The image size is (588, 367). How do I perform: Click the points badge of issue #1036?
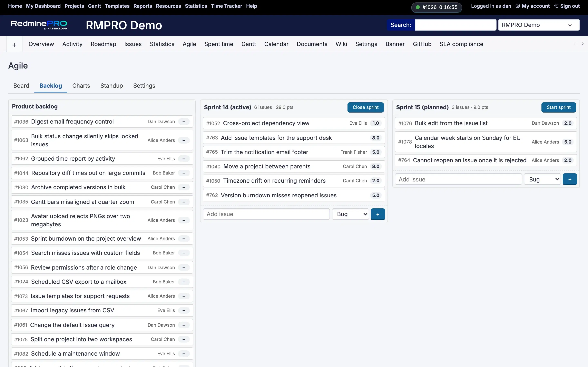[x=184, y=122]
